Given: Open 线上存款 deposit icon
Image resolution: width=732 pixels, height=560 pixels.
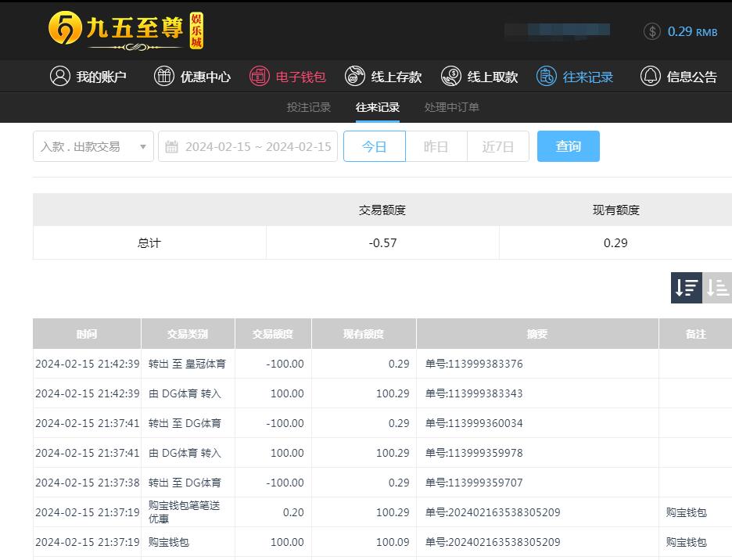Looking at the screenshot, I should pyautogui.click(x=355, y=76).
